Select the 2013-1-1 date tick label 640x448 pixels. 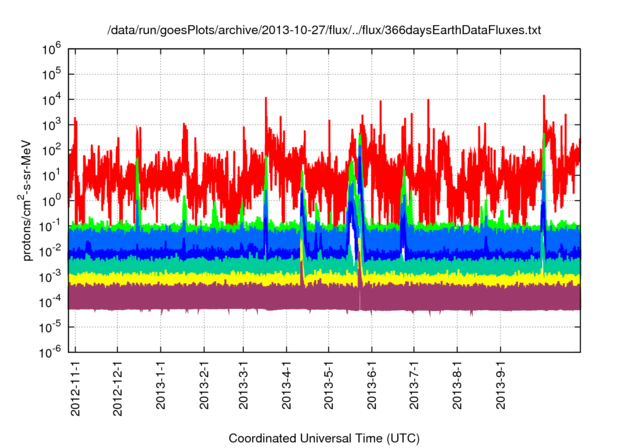(x=161, y=385)
